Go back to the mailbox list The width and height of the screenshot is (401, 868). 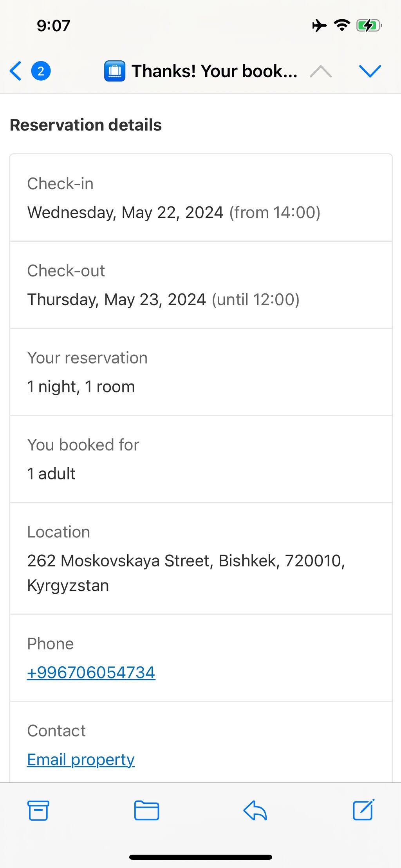pyautogui.click(x=16, y=71)
